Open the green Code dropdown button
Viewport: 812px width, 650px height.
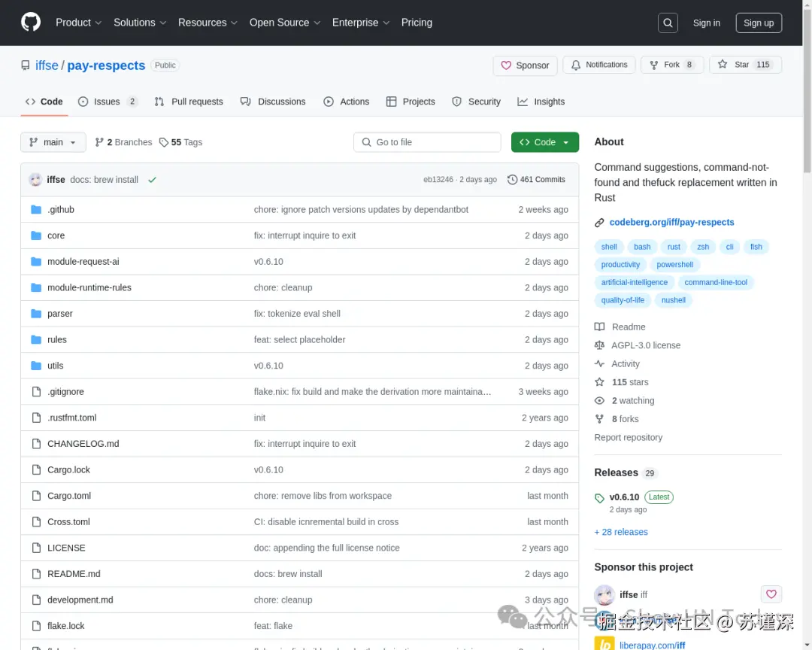(544, 142)
